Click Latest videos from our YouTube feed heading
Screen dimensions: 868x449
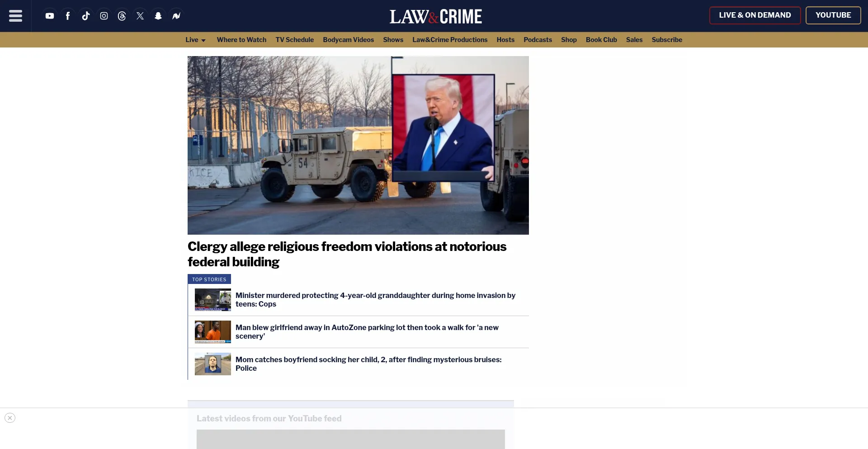pos(269,419)
